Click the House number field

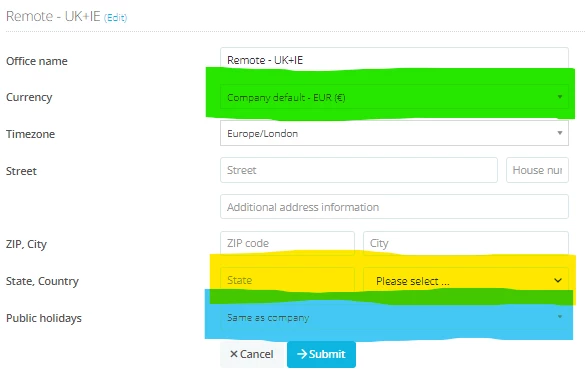click(x=537, y=170)
